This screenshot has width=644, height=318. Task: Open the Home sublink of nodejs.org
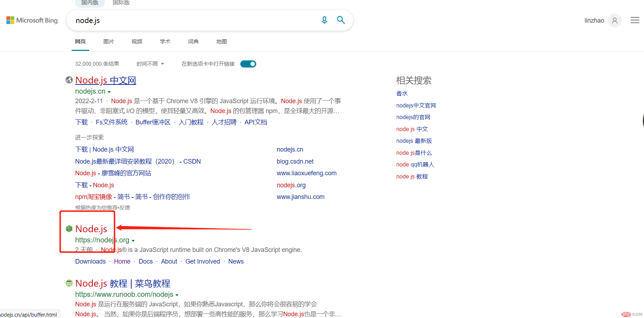122,261
